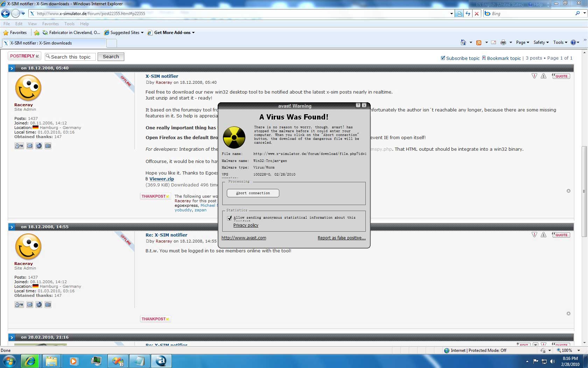Click the report post icon in first post
This screenshot has height=368, width=588.
pos(534,76)
